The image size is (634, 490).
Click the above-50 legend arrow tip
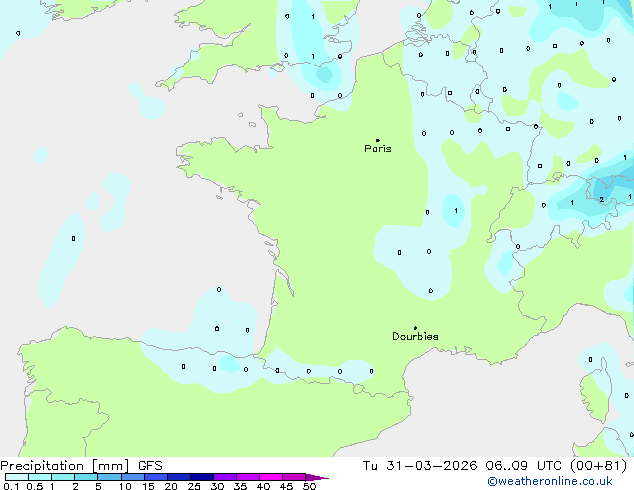317,478
